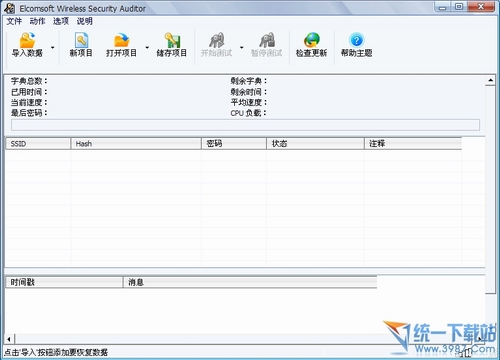The height and width of the screenshot is (360, 500).
Task: Open the 文件 menu
Action: [14, 21]
